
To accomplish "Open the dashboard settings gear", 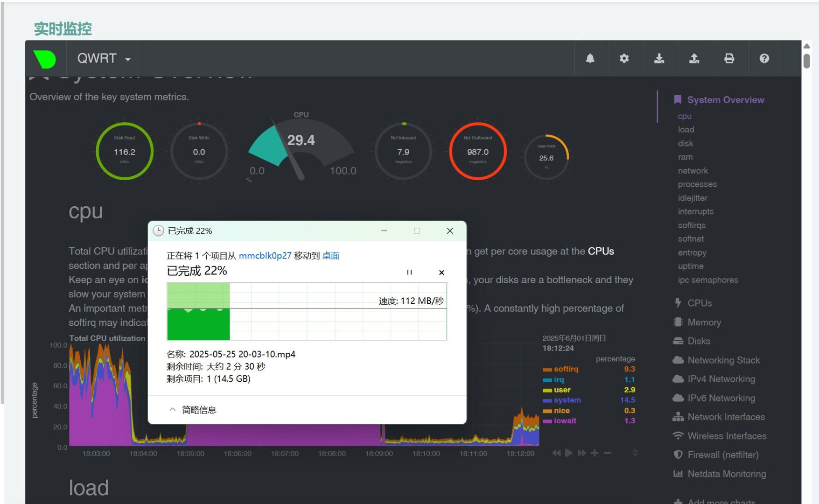I will 624,58.
